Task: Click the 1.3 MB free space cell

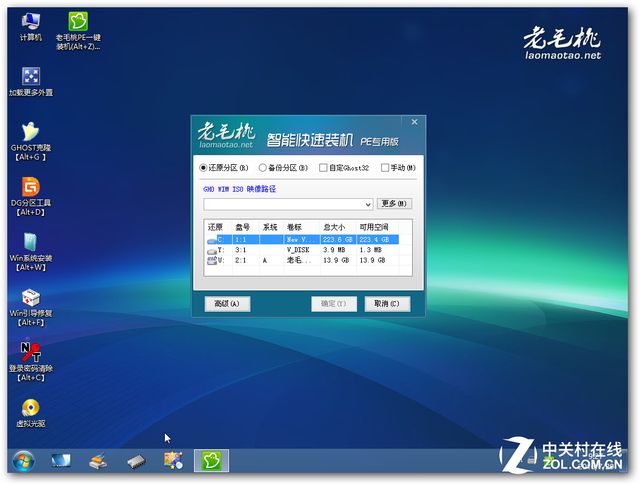Action: pos(371,250)
